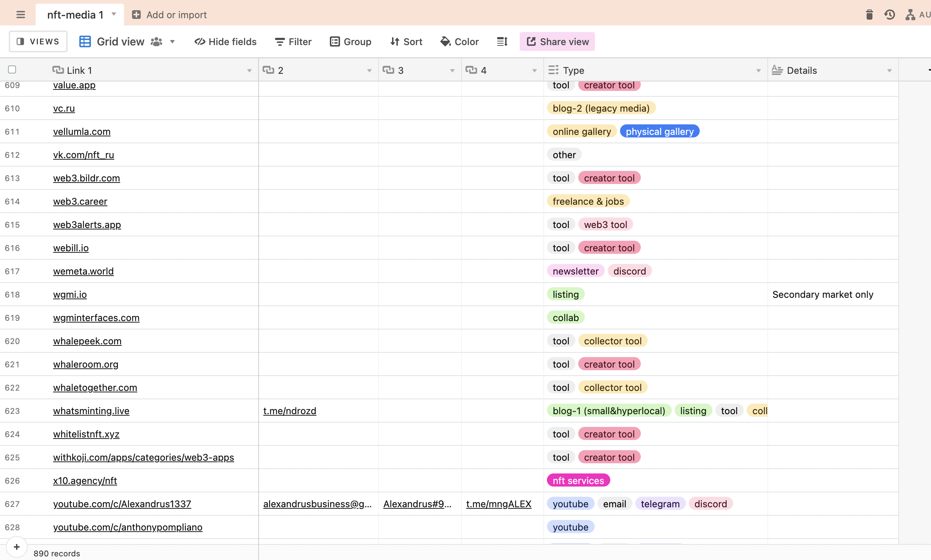
Task: Open the vc.ru link
Action: tap(64, 108)
